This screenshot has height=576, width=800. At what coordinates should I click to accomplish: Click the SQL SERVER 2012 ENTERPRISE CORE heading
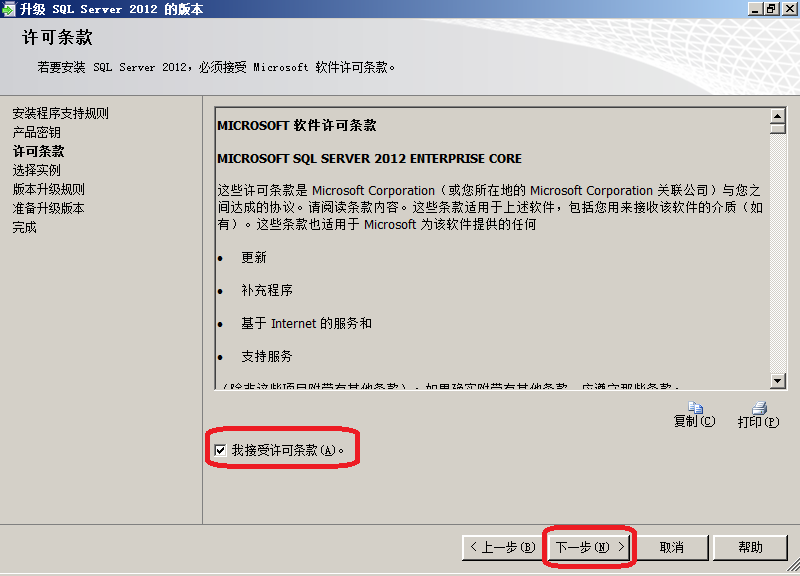[369, 159]
